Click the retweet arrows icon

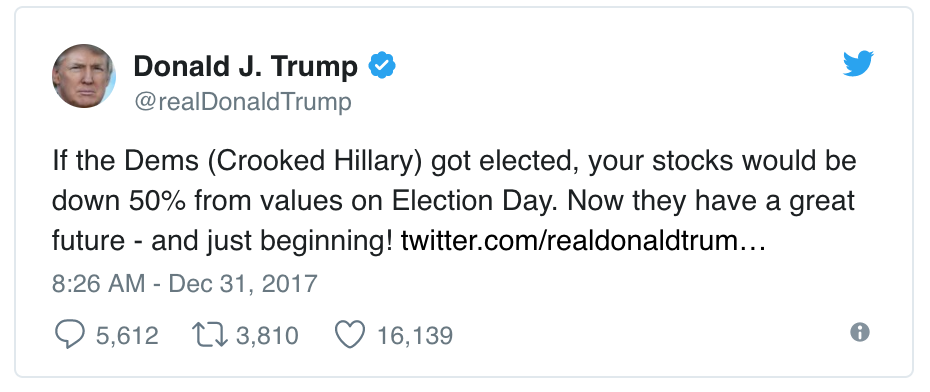pos(210,334)
